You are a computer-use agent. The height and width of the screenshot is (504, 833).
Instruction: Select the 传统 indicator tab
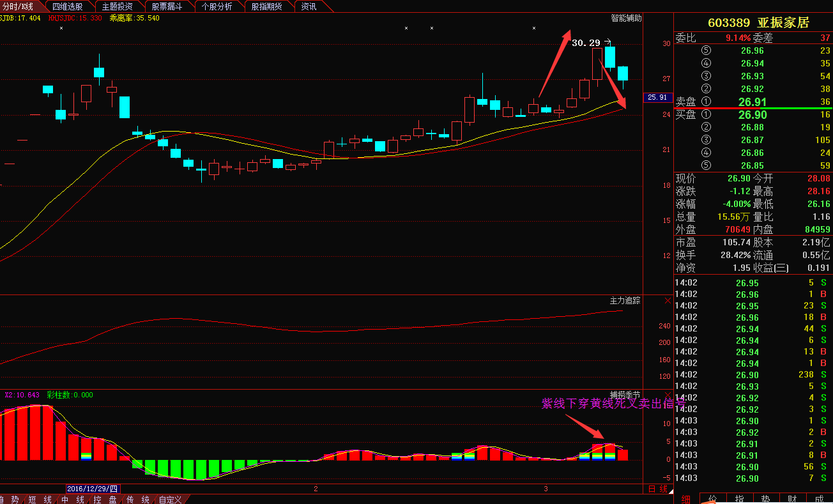click(137, 500)
